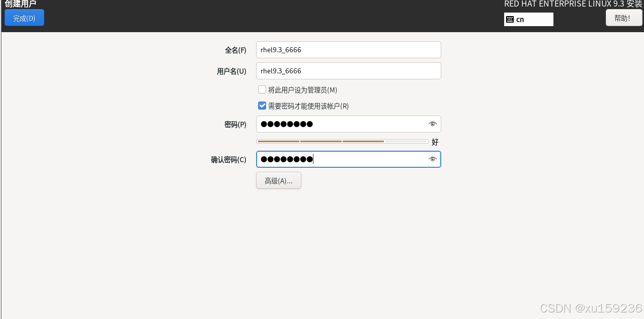The height and width of the screenshot is (319, 644).
Task: Focus the 全名(F) full name field
Action: (349, 50)
